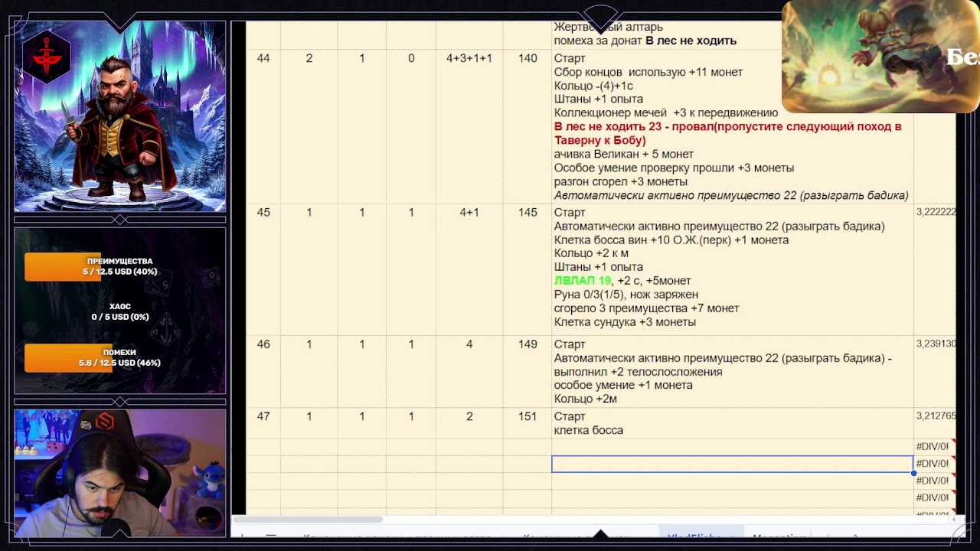The image size is (980, 551).
Task: Select the notes cell mentioning ЛВЛАП 19
Action: pos(733,269)
